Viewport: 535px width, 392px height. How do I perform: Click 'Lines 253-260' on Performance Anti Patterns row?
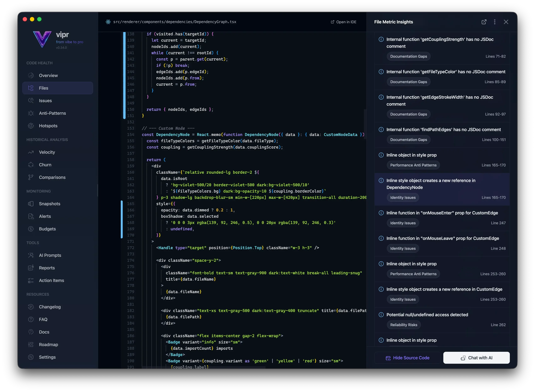(x=493, y=274)
